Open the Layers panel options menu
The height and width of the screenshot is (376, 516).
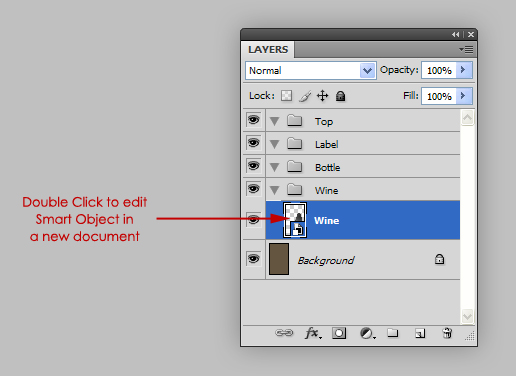[466, 50]
